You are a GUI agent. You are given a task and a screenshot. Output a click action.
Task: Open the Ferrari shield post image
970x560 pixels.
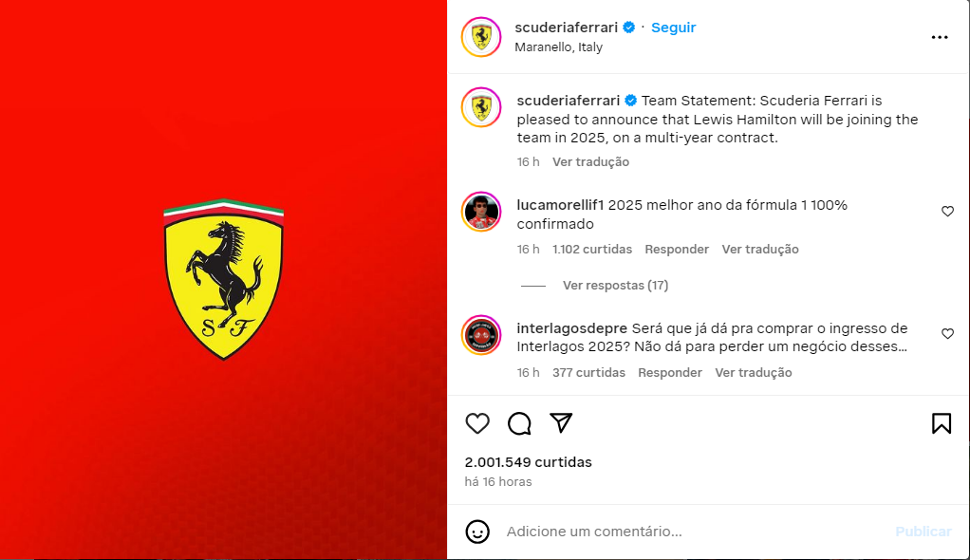pos(223,280)
